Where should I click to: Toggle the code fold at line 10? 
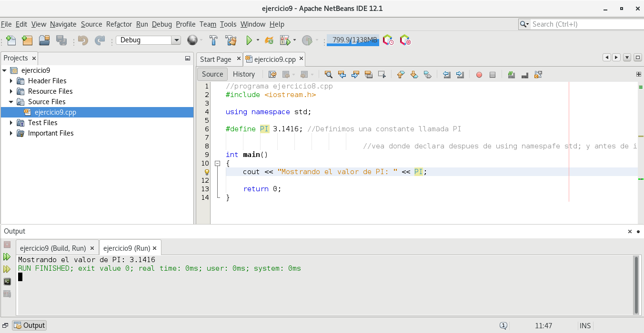pyautogui.click(x=217, y=163)
